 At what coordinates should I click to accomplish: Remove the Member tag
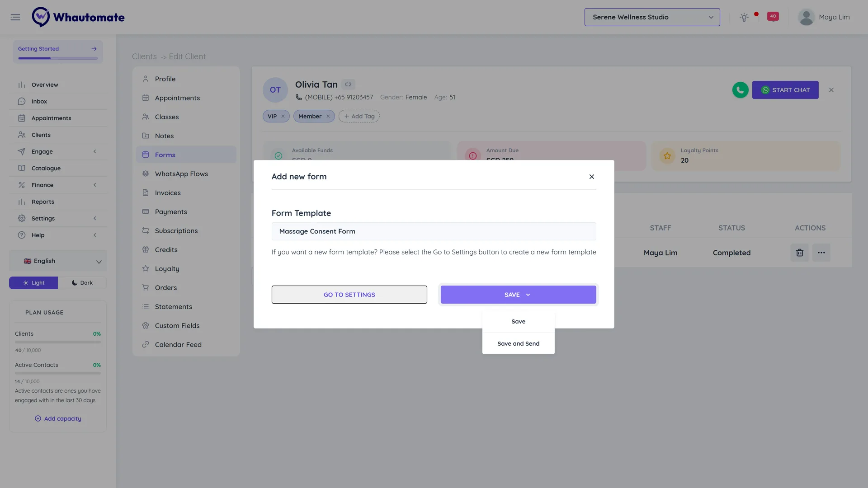tap(328, 116)
